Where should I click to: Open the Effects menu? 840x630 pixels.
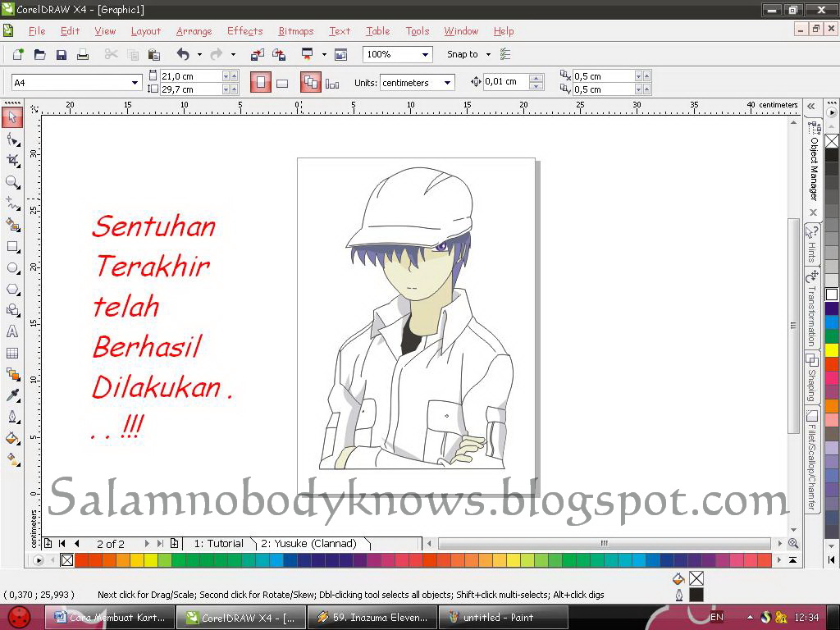(x=244, y=31)
